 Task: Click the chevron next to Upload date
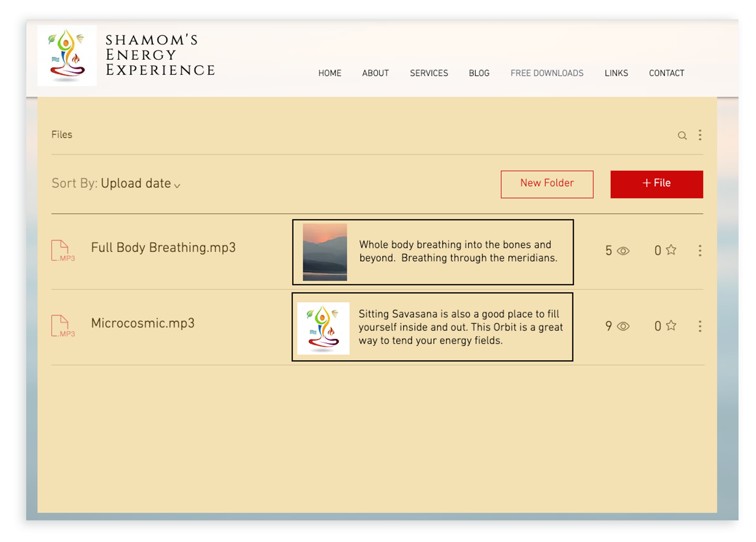(x=177, y=185)
